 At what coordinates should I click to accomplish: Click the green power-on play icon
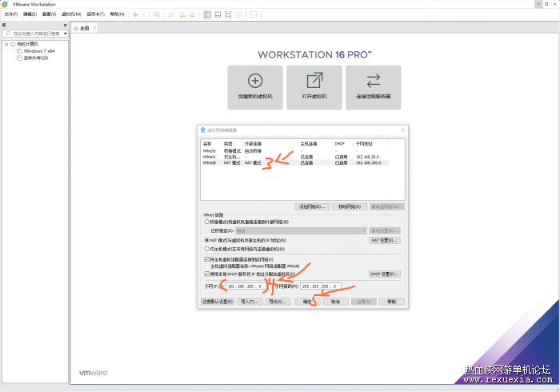point(136,14)
